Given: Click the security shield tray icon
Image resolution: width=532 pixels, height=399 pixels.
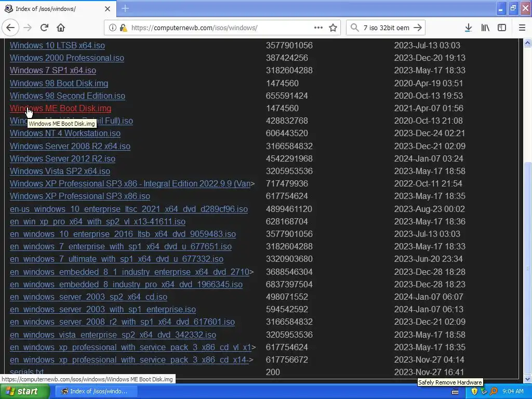Looking at the screenshot, I should point(474,391).
